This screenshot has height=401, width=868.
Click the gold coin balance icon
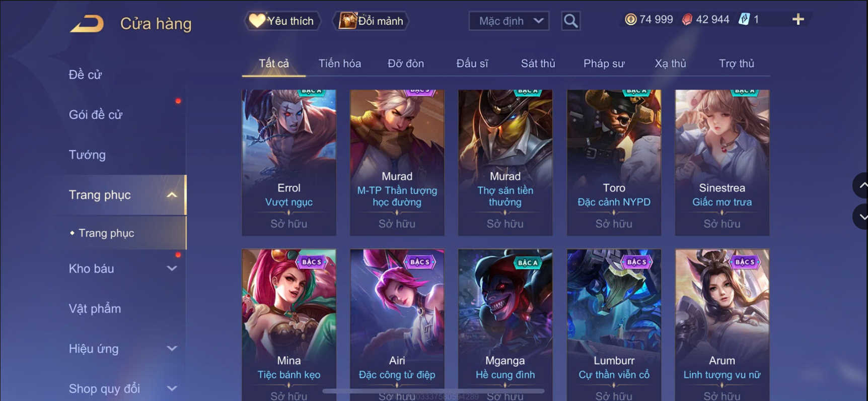tap(630, 20)
